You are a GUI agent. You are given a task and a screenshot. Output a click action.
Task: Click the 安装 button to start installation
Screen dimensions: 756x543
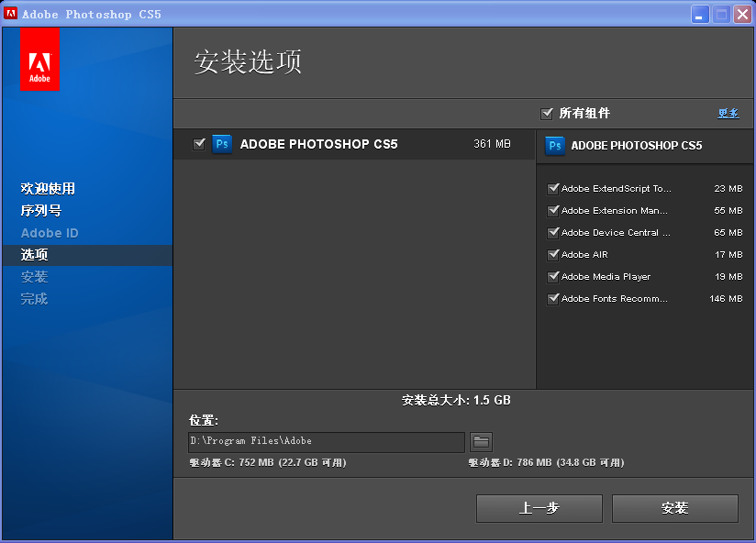(675, 508)
